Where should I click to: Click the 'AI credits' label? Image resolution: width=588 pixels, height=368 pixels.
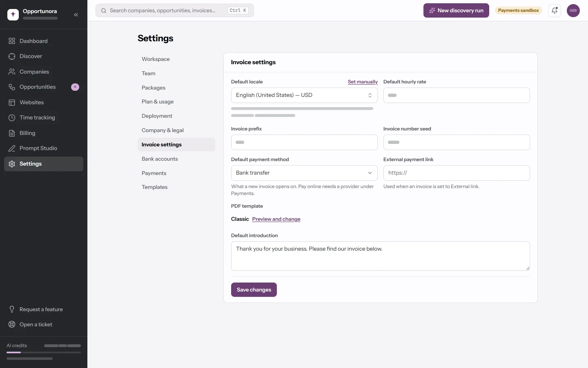pyautogui.click(x=17, y=346)
